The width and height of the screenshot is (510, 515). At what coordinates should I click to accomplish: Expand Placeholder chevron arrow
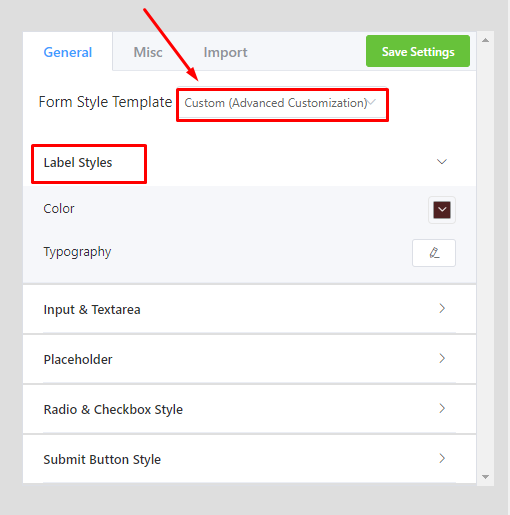coord(442,359)
